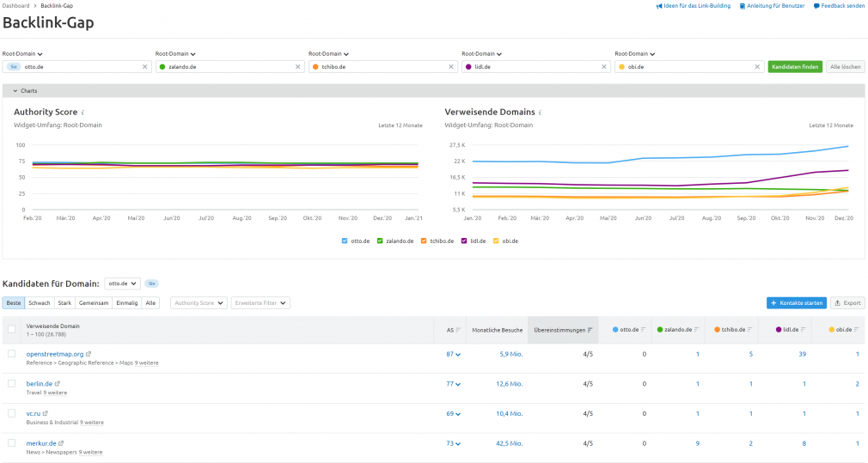Click megaphone icon for Link-Building ideas
The image size is (868, 463).
click(x=659, y=6)
